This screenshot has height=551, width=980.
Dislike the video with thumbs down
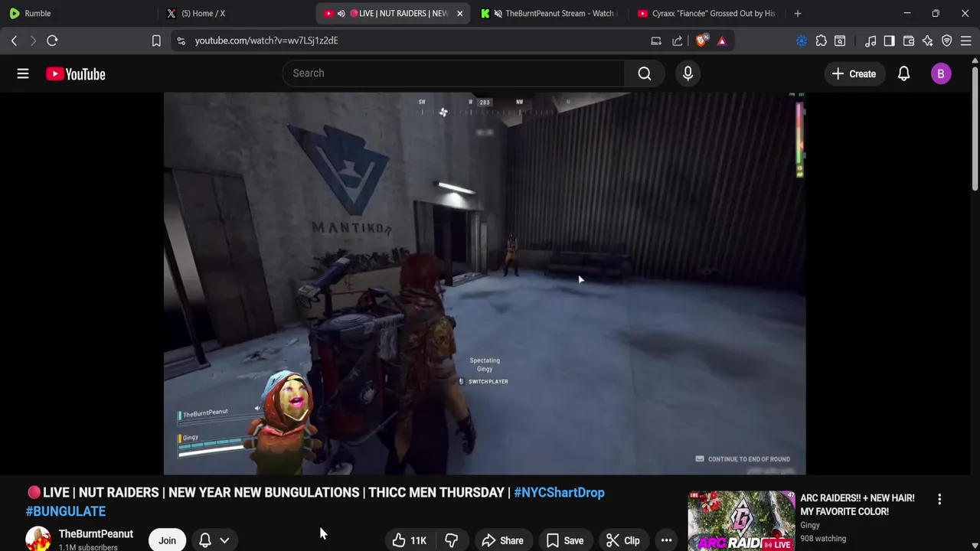[451, 540]
